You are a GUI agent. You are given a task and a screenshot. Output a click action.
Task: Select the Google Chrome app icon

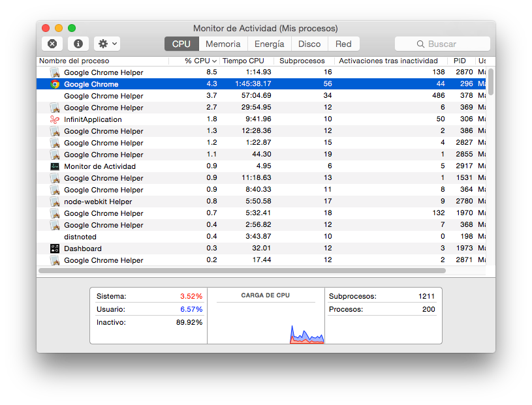(x=54, y=84)
